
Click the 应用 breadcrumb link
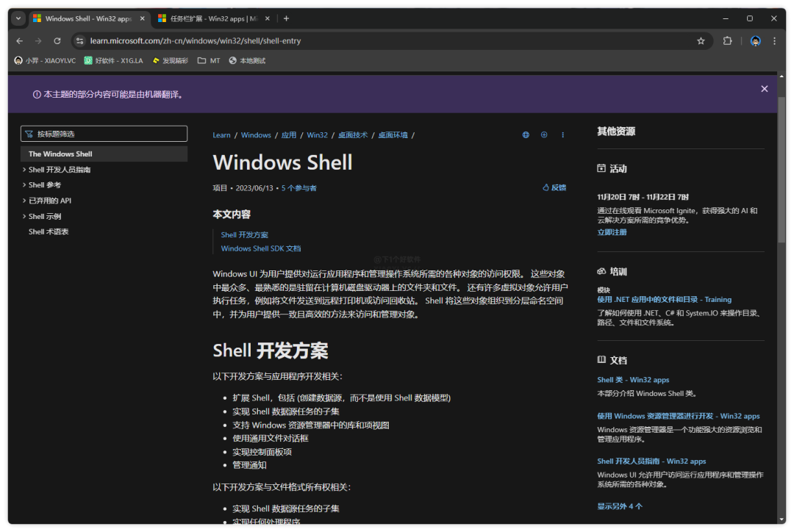(x=289, y=135)
